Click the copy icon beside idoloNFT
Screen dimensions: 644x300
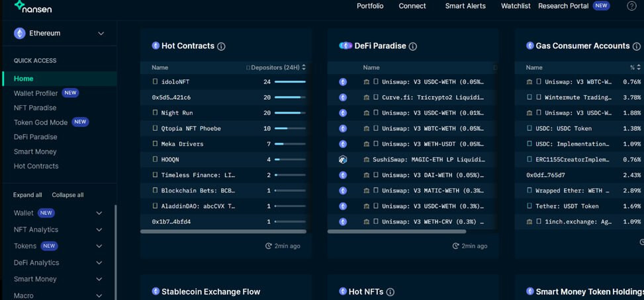coord(156,82)
